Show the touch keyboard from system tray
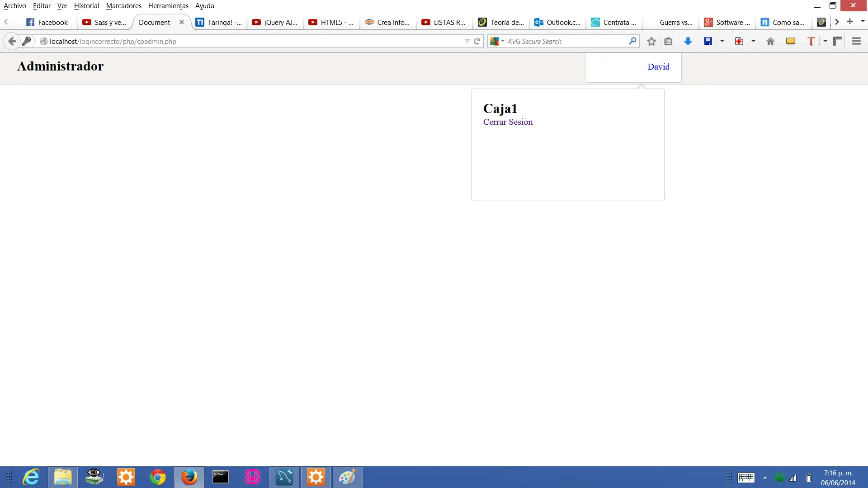868x488 pixels. [x=746, y=478]
